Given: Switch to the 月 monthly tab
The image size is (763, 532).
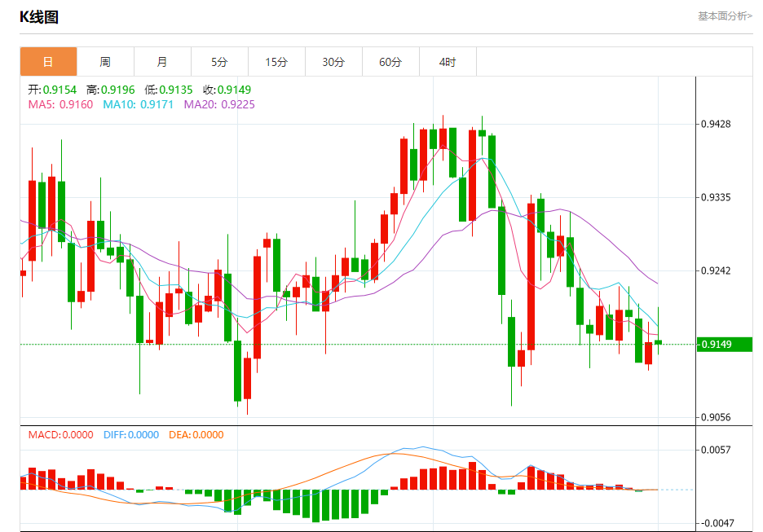Looking at the screenshot, I should click(162, 62).
